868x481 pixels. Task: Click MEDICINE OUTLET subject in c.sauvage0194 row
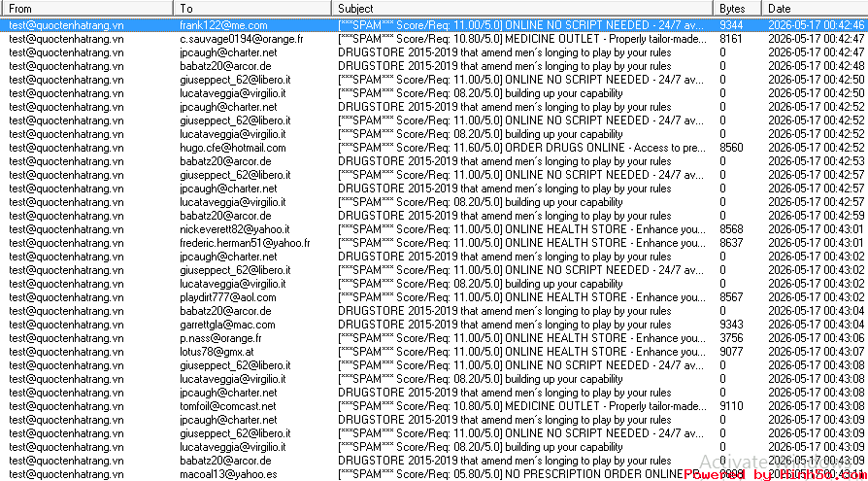point(522,39)
